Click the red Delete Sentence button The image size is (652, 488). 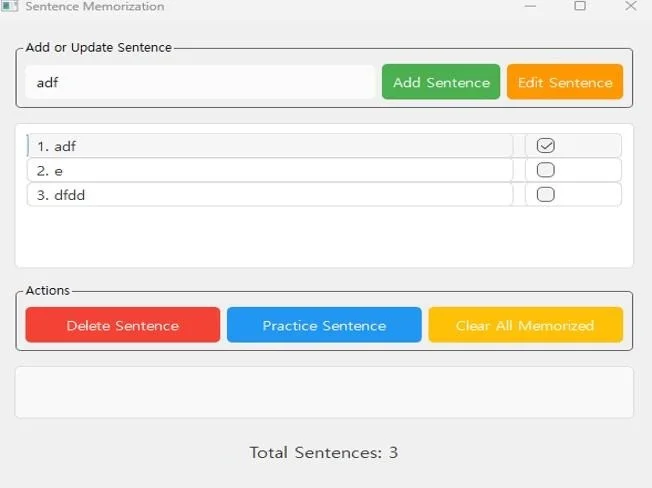[123, 325]
